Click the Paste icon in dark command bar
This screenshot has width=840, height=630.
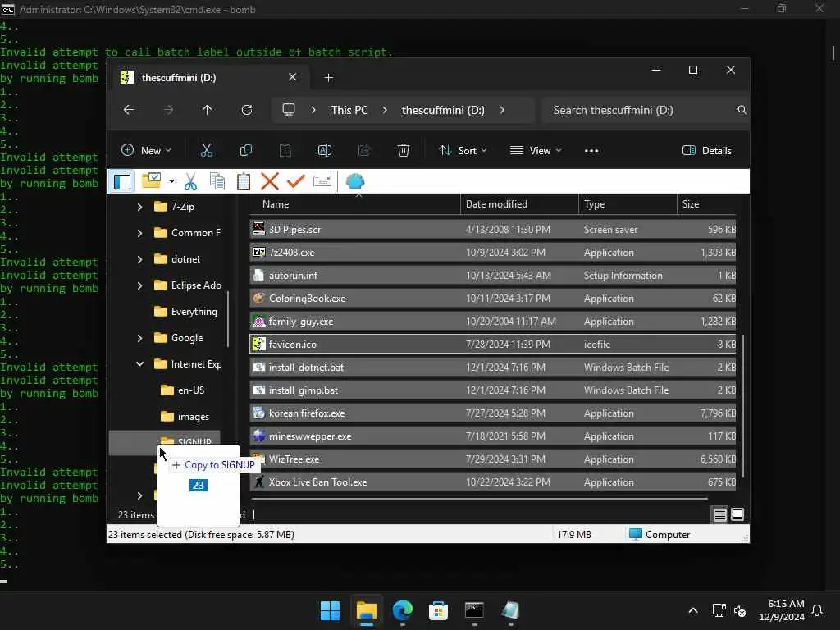[285, 151]
